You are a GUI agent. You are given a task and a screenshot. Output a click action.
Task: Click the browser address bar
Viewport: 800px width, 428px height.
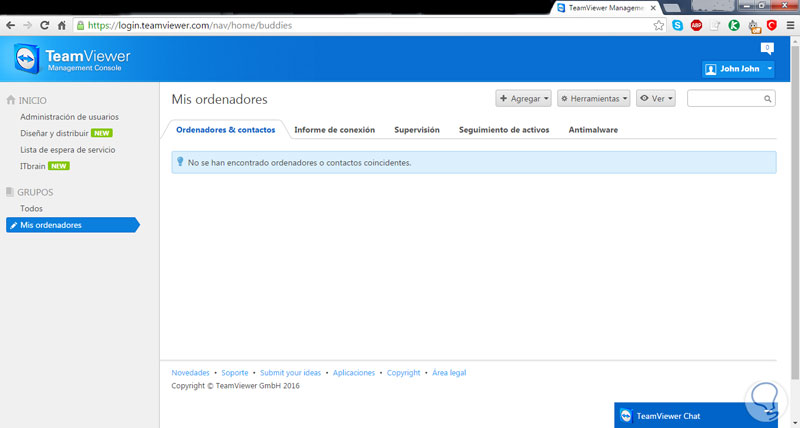pyautogui.click(x=367, y=26)
